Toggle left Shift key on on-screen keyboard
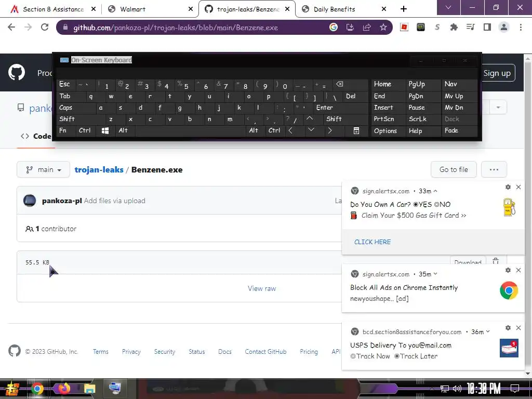 [x=81, y=119]
